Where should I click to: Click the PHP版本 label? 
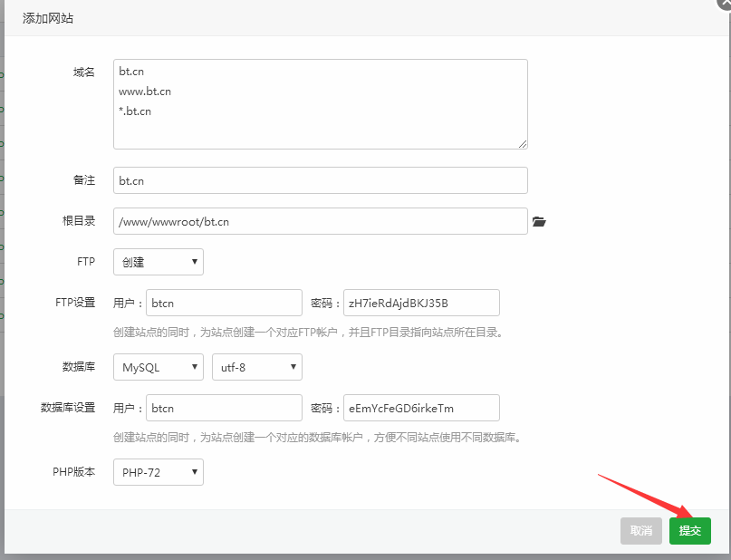pyautogui.click(x=73, y=472)
